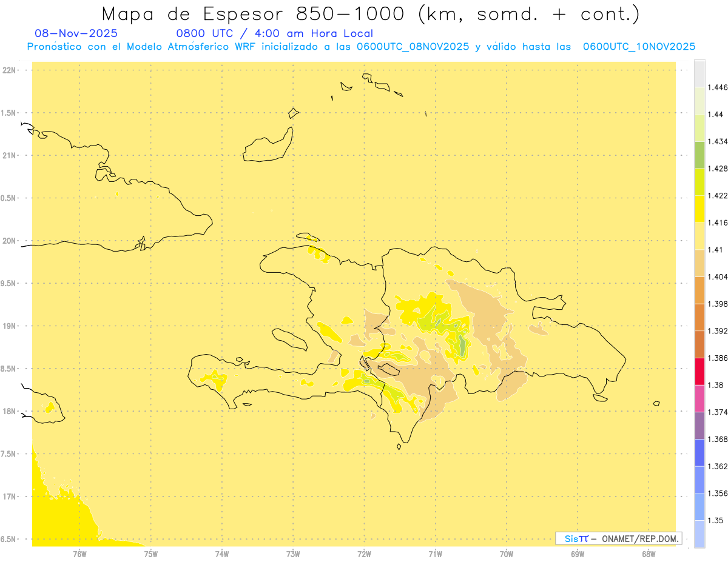Select the yellow-green legend swatch between 1.422 and 1.428

click(x=699, y=182)
